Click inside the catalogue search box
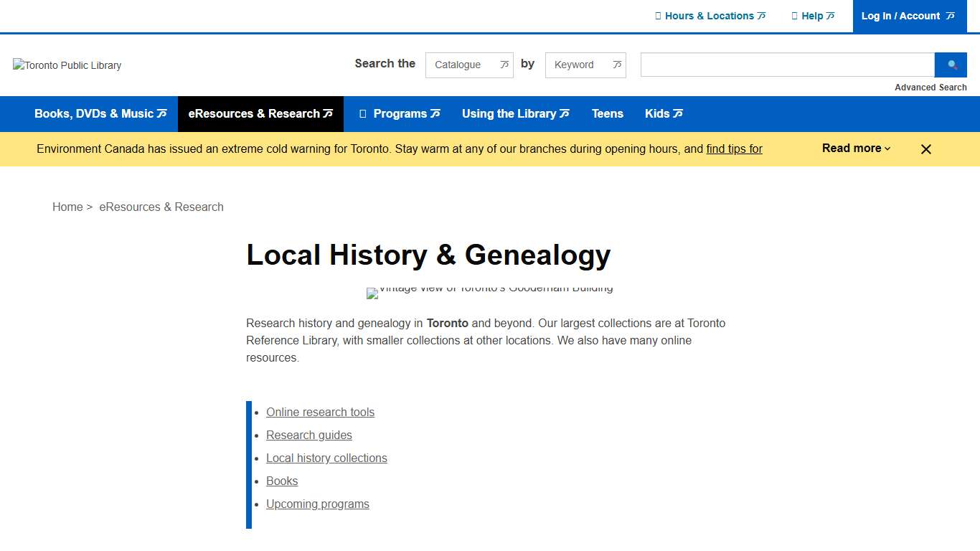This screenshot has width=980, height=551. [786, 65]
